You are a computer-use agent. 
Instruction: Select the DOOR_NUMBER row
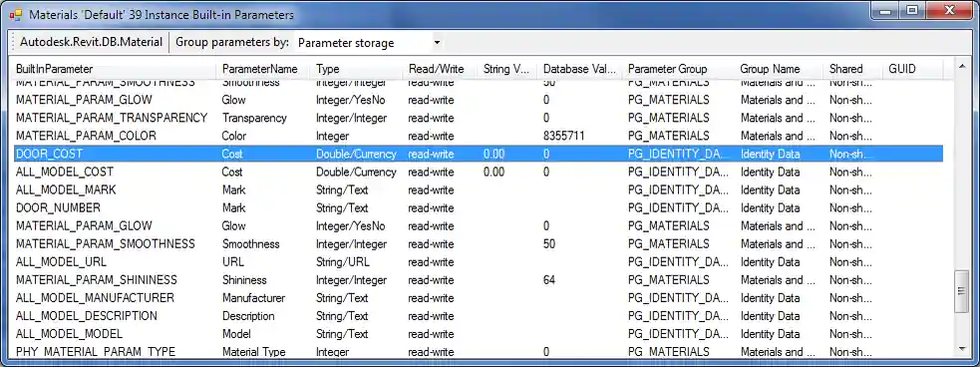coord(479,207)
